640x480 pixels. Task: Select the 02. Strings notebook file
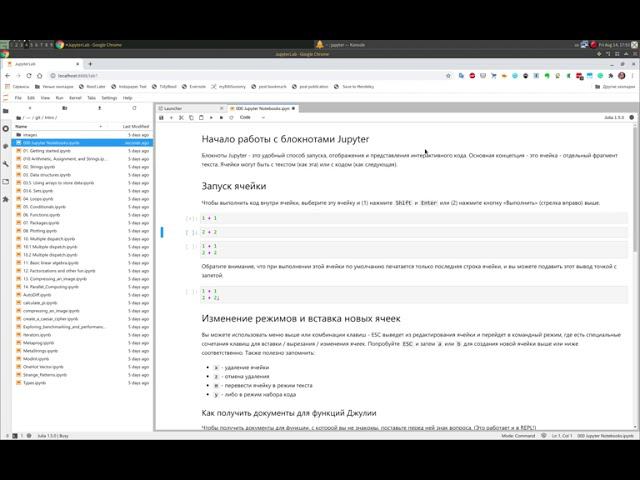tap(82, 167)
